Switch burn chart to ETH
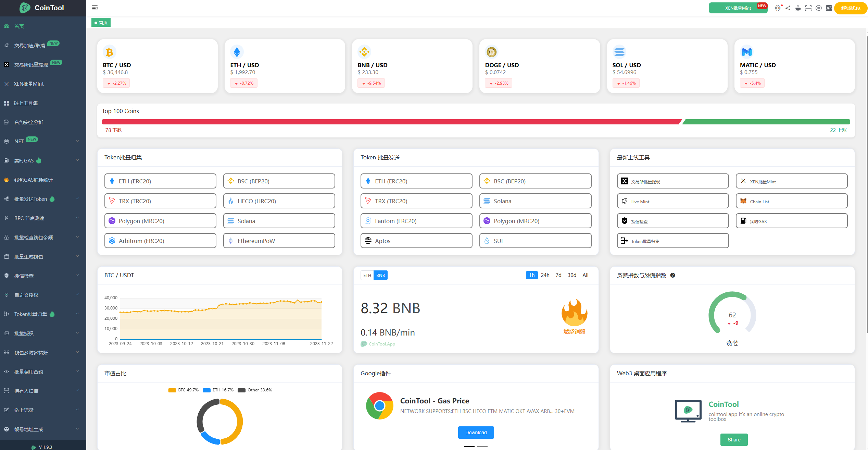868x450 pixels. 367,275
